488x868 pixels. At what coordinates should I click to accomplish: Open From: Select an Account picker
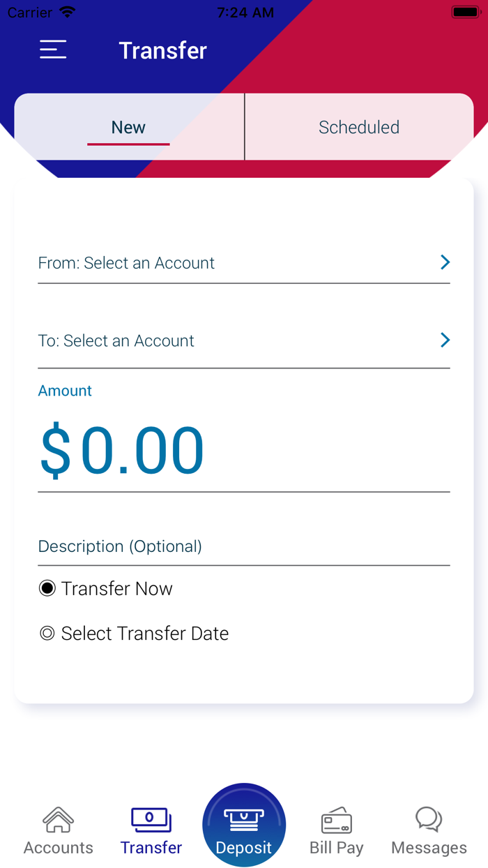[126, 263]
